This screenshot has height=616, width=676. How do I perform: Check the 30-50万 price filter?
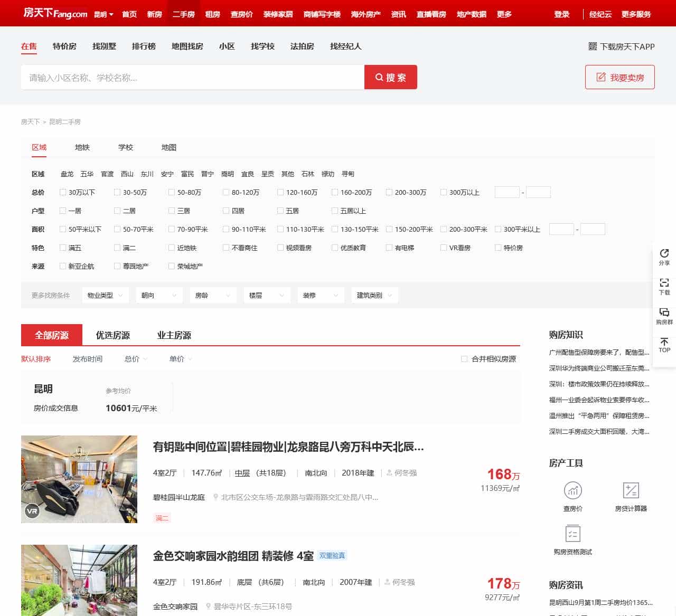tap(117, 192)
